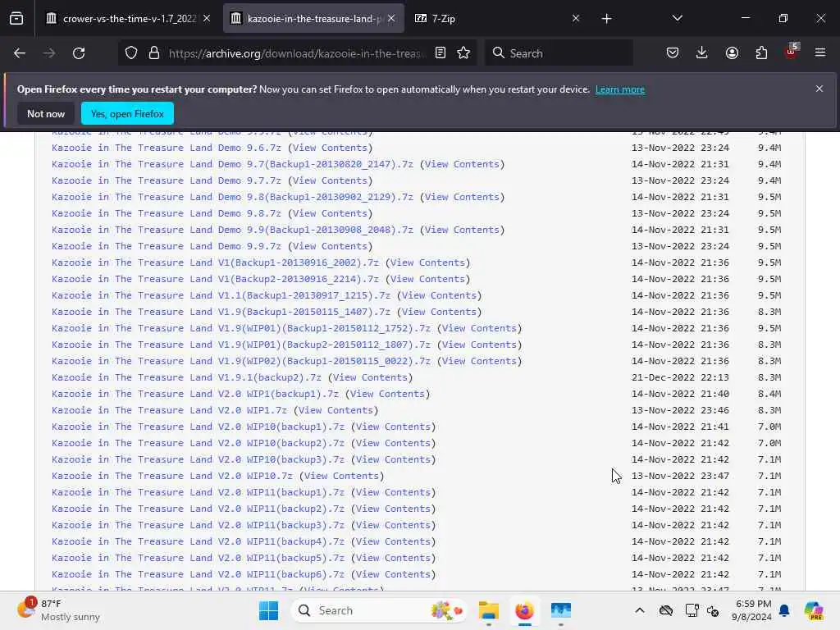Open a new tab with plus icon

[x=606, y=19]
